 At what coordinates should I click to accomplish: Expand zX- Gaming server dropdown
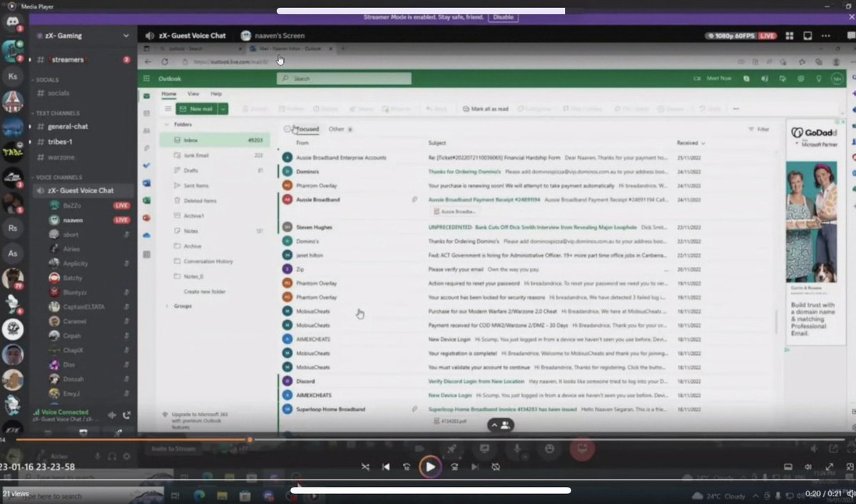126,36
